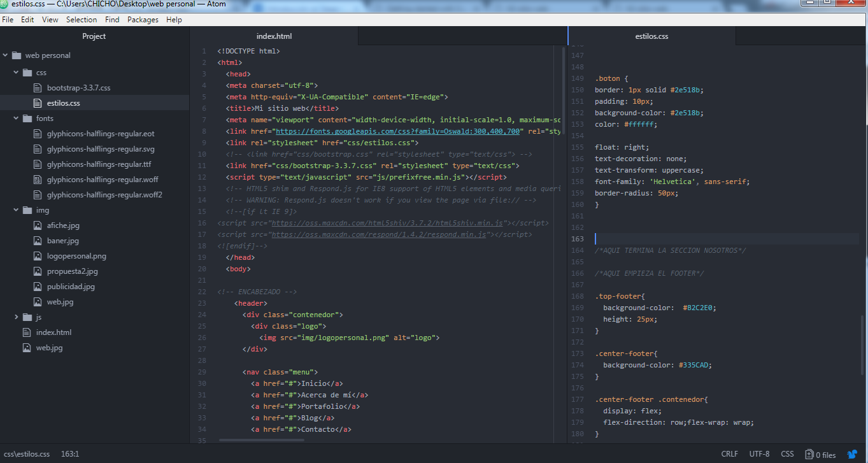
Task: Open the fonts.googleapis.com link on line 8
Action: pos(399,131)
